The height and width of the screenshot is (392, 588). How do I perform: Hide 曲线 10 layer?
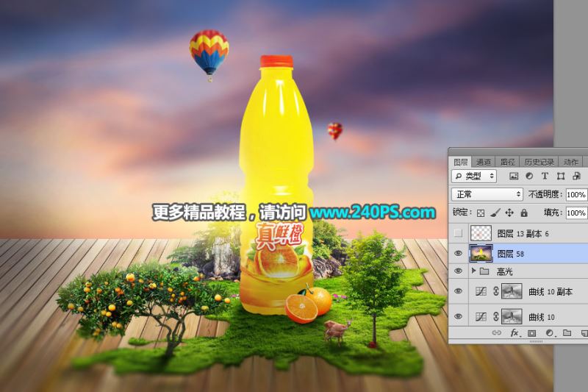coord(458,316)
